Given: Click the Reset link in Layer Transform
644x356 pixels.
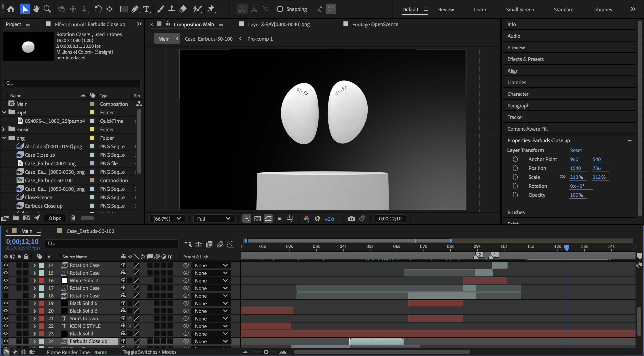Looking at the screenshot, I should tap(576, 150).
